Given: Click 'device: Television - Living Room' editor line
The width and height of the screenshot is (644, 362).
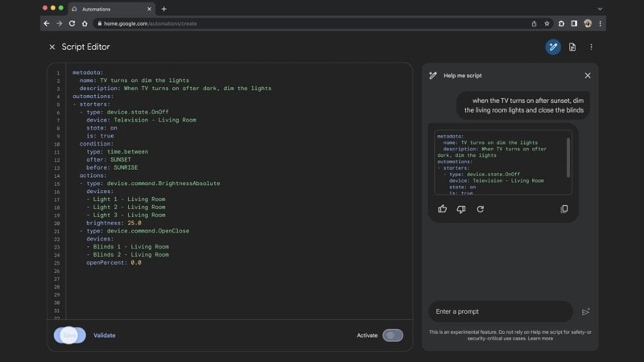Looking at the screenshot, I should 141,120.
